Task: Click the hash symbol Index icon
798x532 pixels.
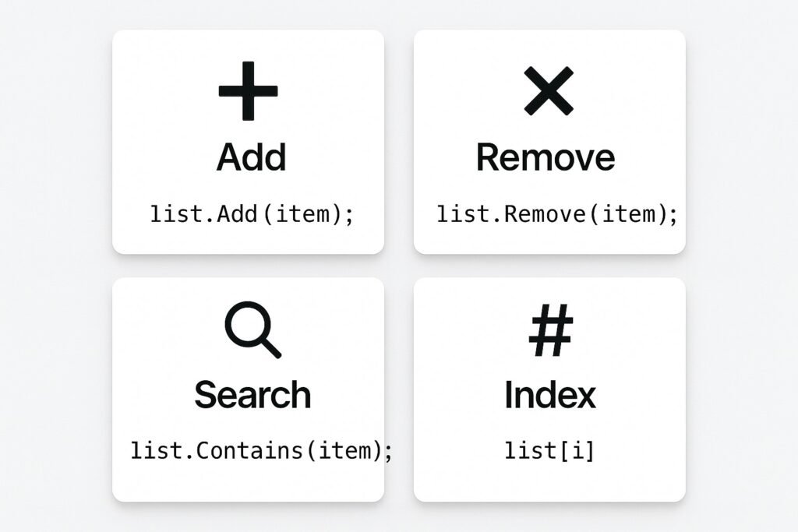Action: point(551,330)
